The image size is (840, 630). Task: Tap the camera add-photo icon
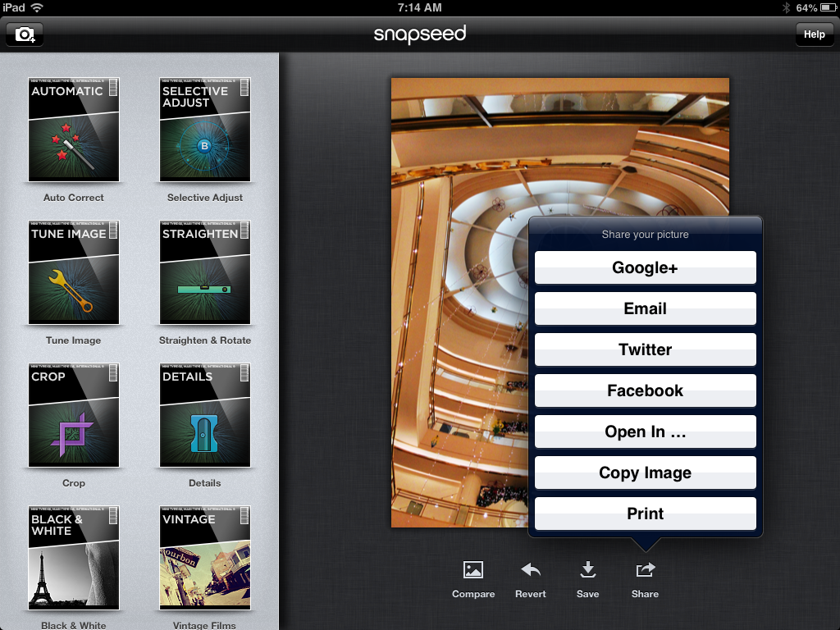pyautogui.click(x=25, y=34)
